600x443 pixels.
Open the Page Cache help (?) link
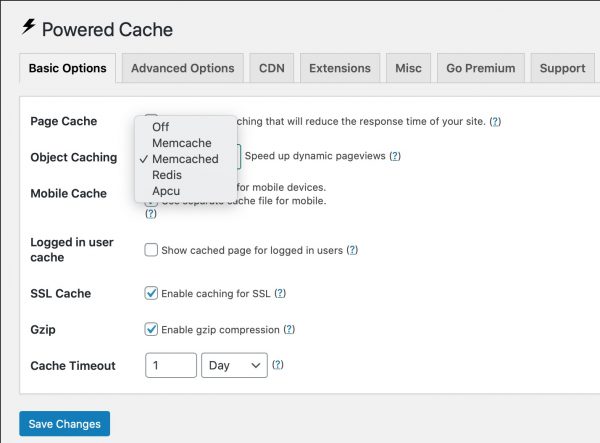[495, 121]
